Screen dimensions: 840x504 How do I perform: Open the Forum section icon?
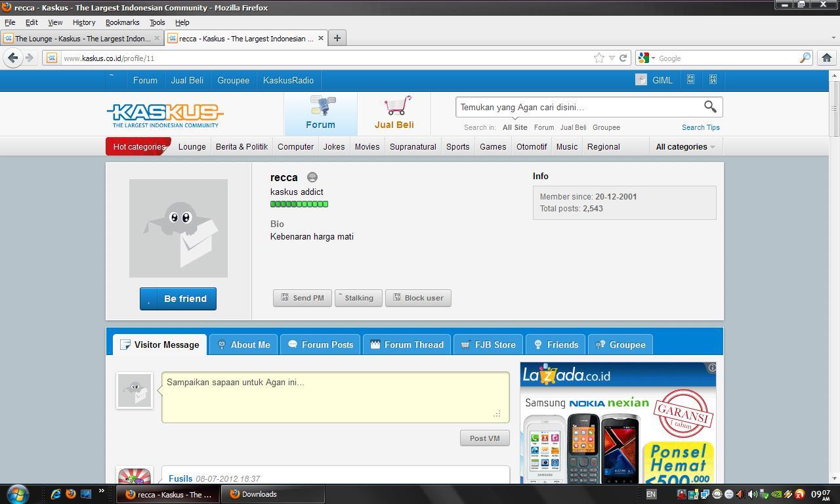pos(320,113)
